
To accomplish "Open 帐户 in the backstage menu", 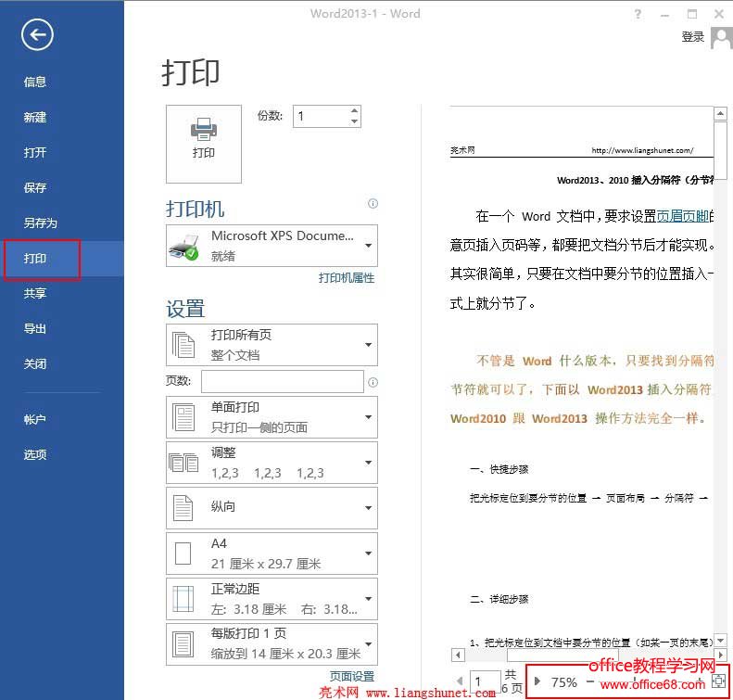I will coord(35,419).
